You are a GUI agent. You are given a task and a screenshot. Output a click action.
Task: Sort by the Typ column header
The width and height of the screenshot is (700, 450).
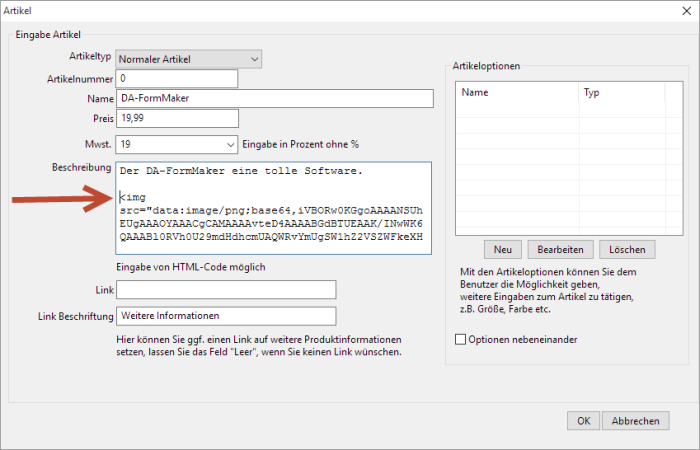pyautogui.click(x=620, y=92)
